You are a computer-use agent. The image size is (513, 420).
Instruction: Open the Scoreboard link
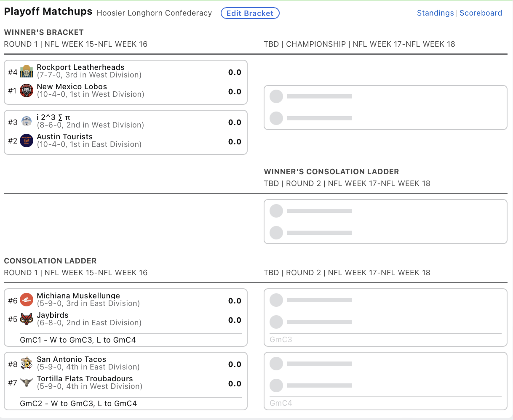coord(481,13)
